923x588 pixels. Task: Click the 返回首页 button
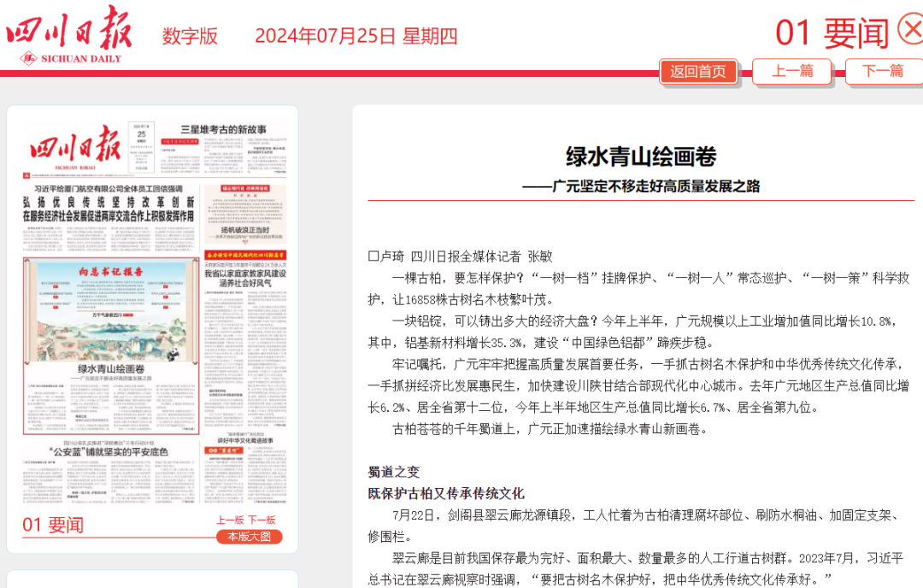[x=698, y=72]
